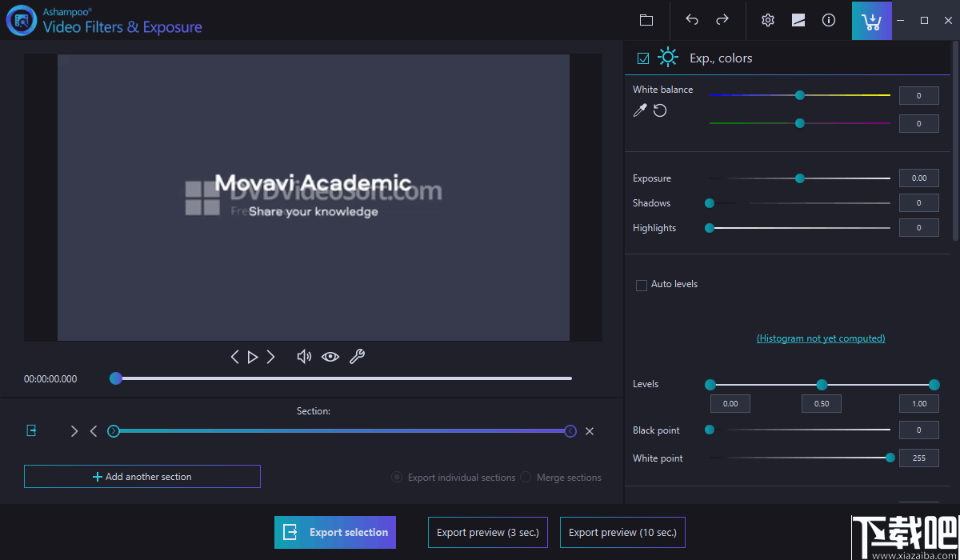
Task: Undo the last change
Action: click(x=692, y=20)
